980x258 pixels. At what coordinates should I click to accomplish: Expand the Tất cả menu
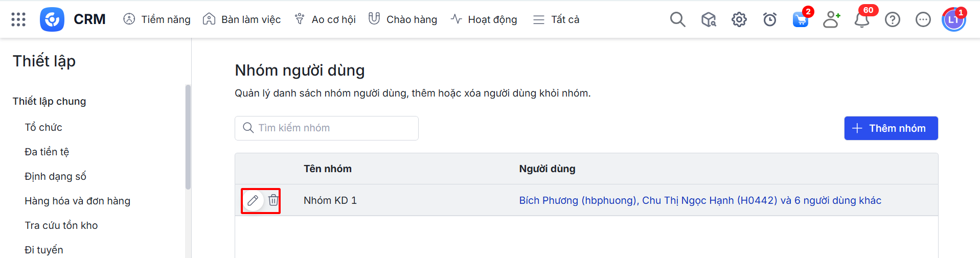[x=556, y=19]
